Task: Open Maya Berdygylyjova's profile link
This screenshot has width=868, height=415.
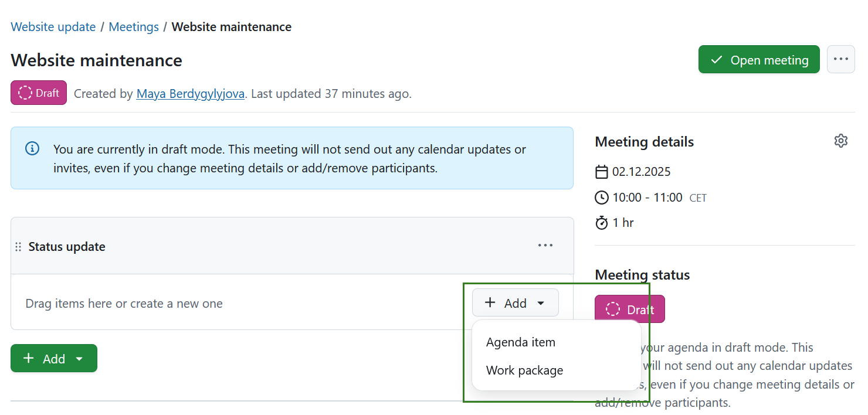Action: tap(190, 93)
